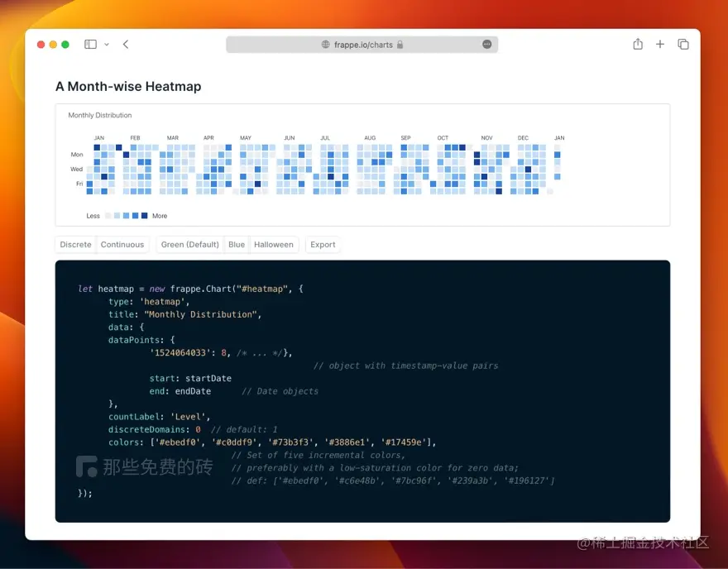Switch heatmap to Continuous mode
Viewport: 728px width, 569px height.
point(122,245)
